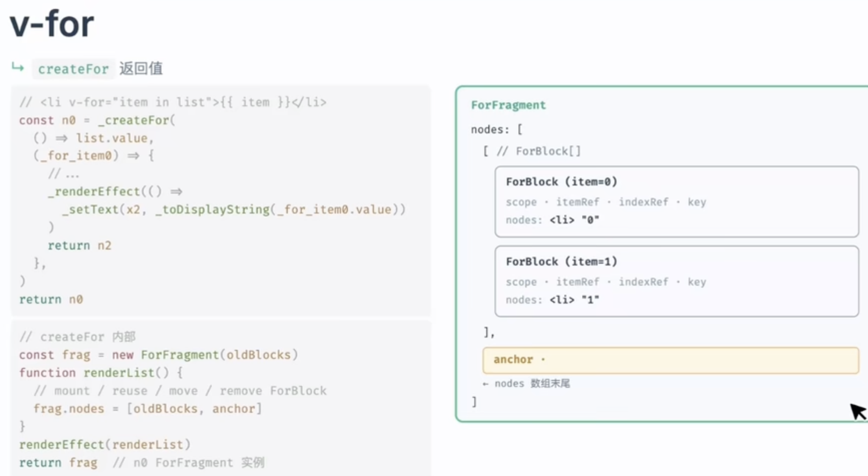Click the 'nodes: [' label in ForFragment
Viewport: 868px width, 476px height.
(496, 129)
